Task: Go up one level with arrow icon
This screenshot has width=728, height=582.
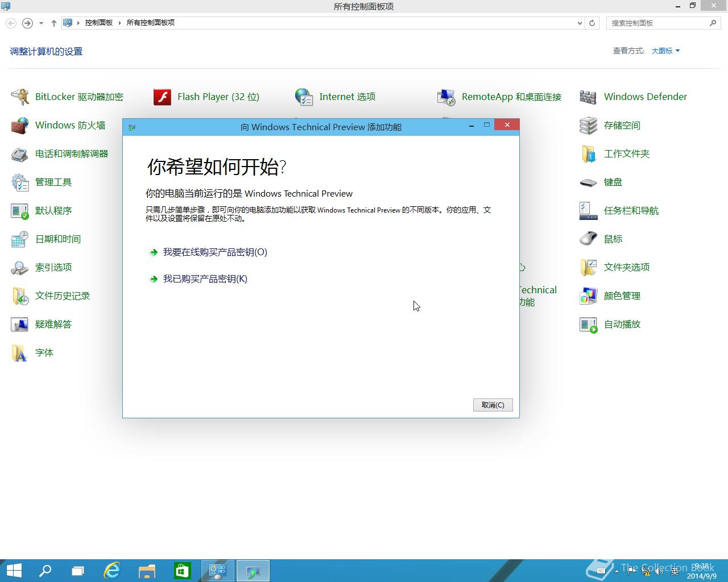Action: (x=54, y=23)
